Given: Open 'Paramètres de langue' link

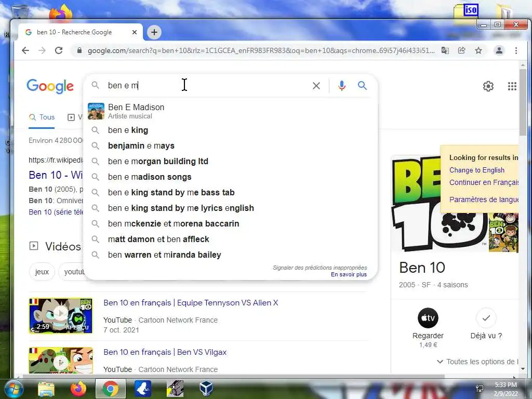Looking at the screenshot, I should pyautogui.click(x=484, y=199).
